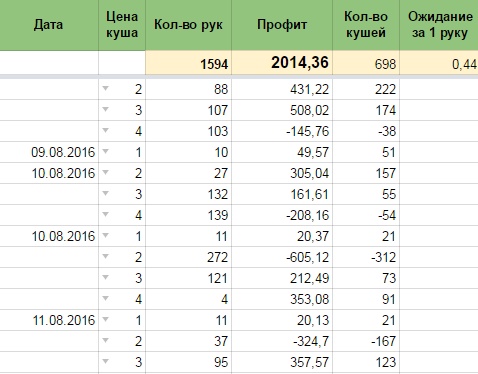478x374 pixels.
Task: Select profit cell 161,61
Action: (282, 194)
